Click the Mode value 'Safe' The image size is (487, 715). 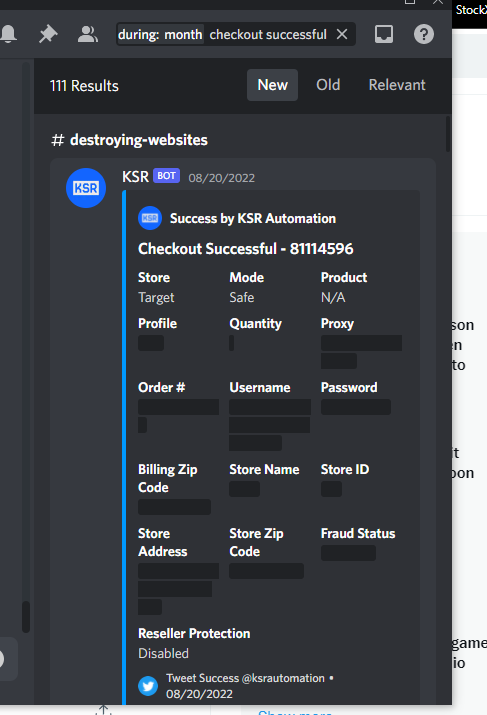[242, 297]
